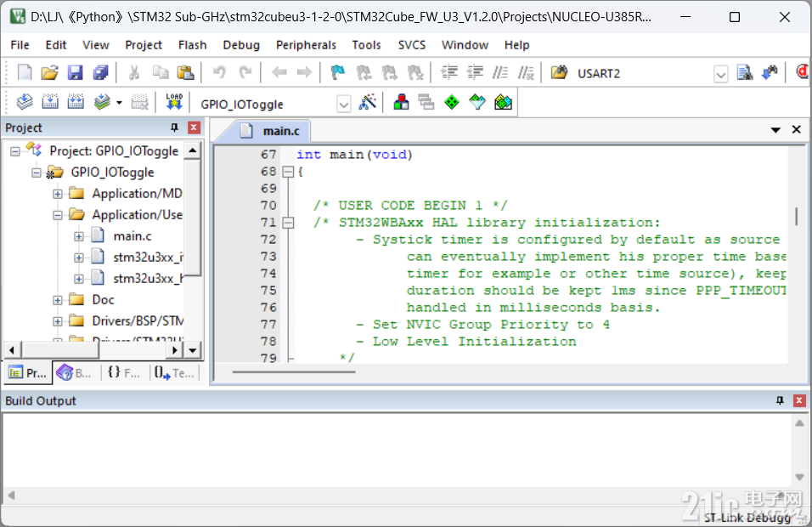Open the Project menu
Screen dimensions: 812x527
click(x=144, y=45)
